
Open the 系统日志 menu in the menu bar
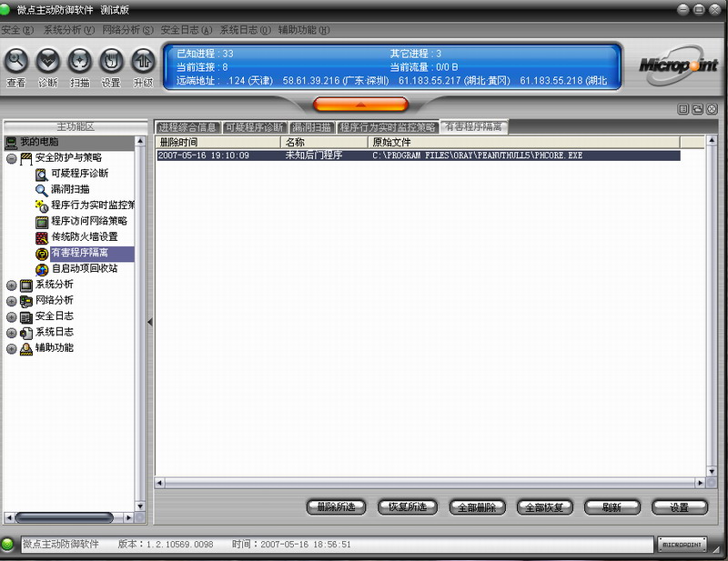[245, 30]
